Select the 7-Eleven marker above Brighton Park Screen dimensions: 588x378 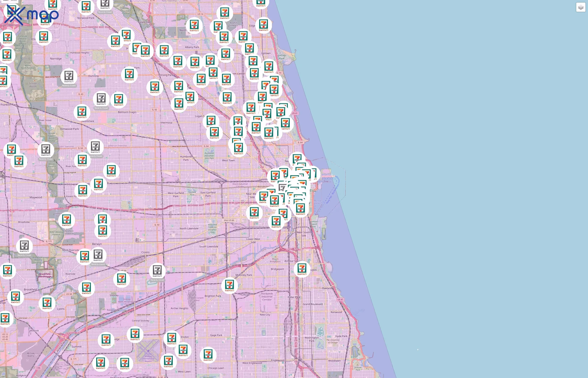[x=230, y=285]
